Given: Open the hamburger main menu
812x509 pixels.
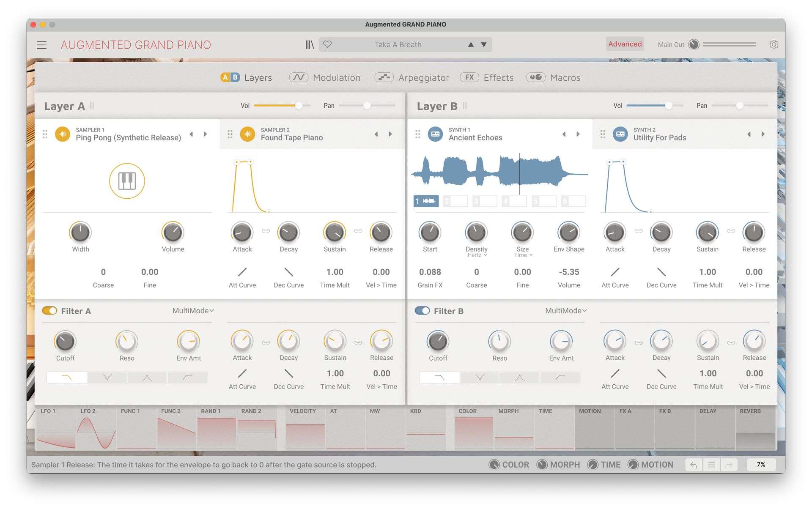Looking at the screenshot, I should tap(41, 45).
